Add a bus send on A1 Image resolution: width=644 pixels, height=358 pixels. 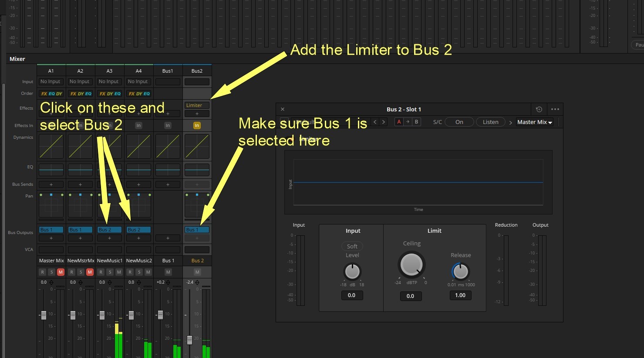click(x=51, y=184)
